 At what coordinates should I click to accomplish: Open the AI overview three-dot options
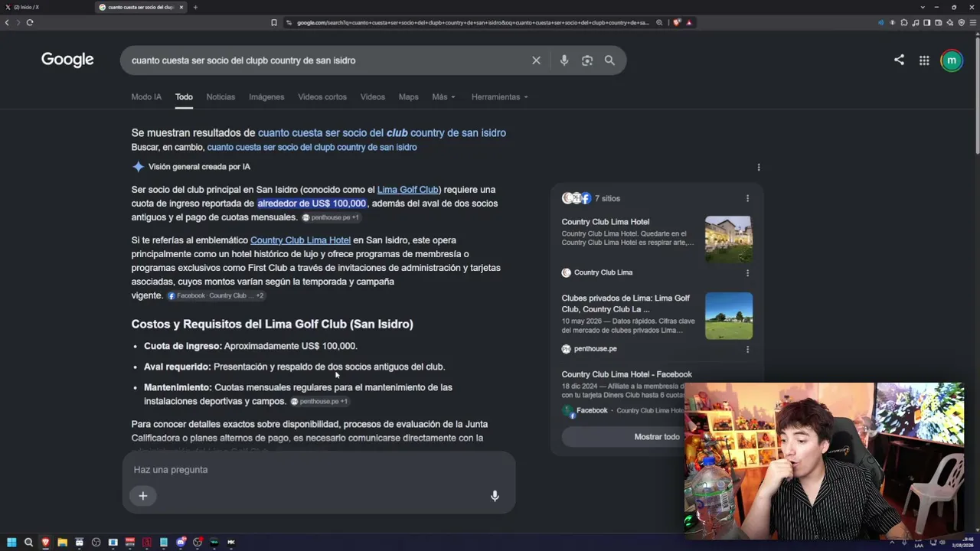759,167
